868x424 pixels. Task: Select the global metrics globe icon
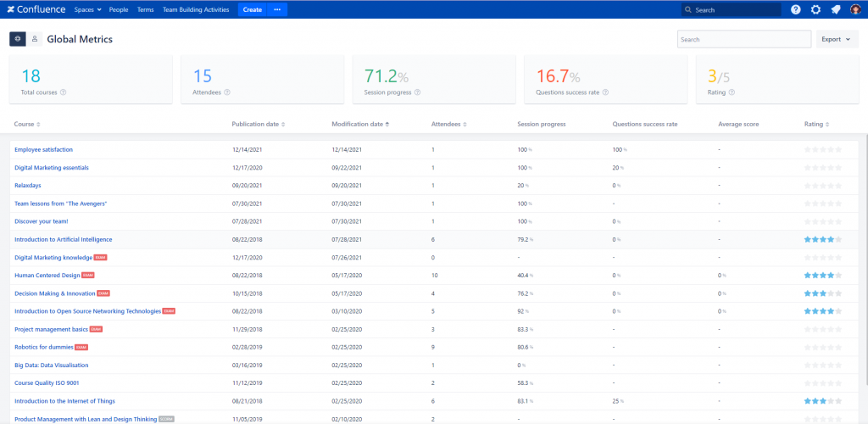tap(18, 39)
